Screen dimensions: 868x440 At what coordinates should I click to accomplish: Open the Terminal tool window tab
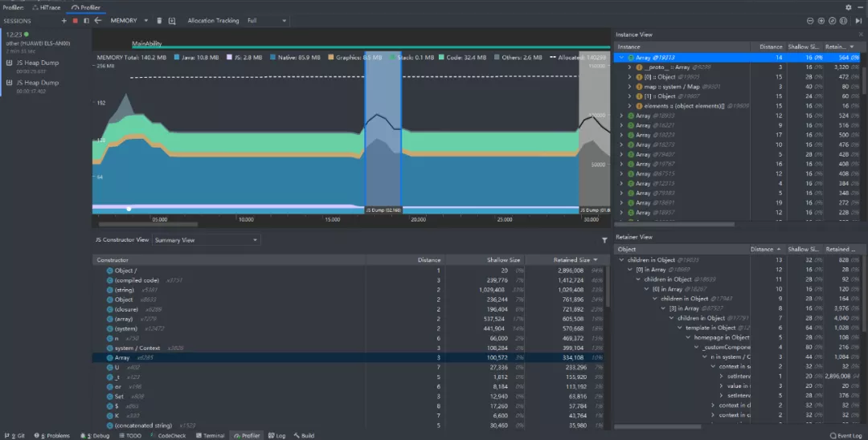[x=210, y=435]
